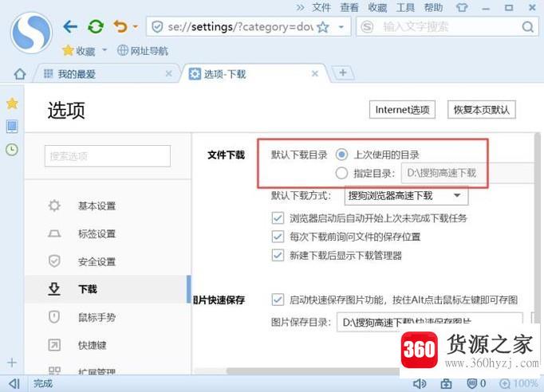544x392 pixels.
Task: Click the Sogou search engine icon
Action: 367,26
